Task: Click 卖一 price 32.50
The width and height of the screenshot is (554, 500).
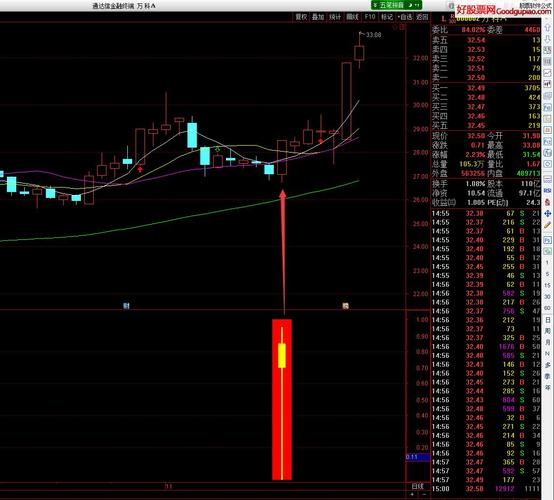Action: click(x=476, y=77)
